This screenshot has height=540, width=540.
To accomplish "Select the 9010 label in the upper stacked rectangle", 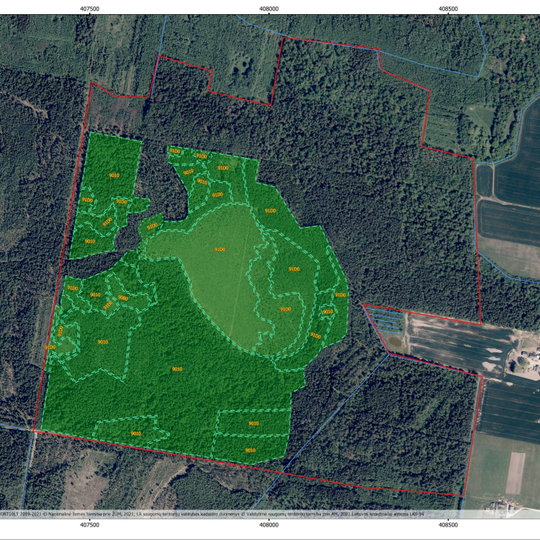I will coord(253,423).
